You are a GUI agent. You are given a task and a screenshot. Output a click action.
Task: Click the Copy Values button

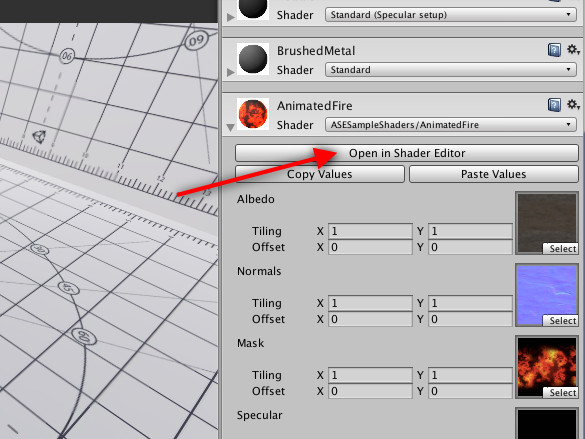click(320, 174)
